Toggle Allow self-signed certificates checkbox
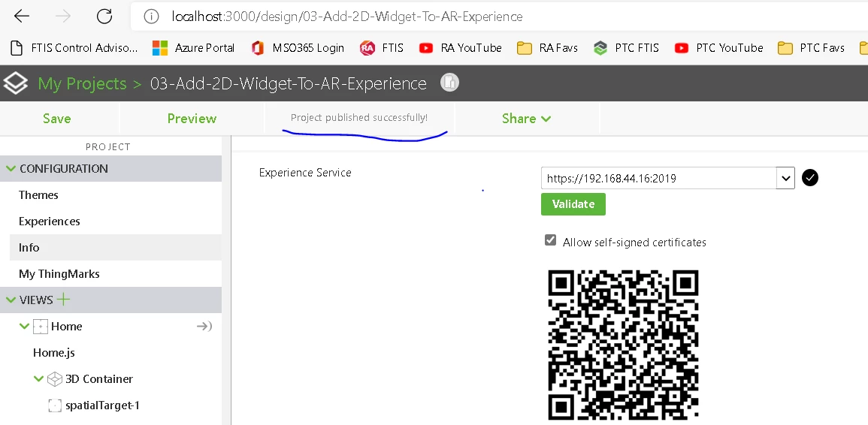Screen dimensions: 868x425 [x=550, y=240]
